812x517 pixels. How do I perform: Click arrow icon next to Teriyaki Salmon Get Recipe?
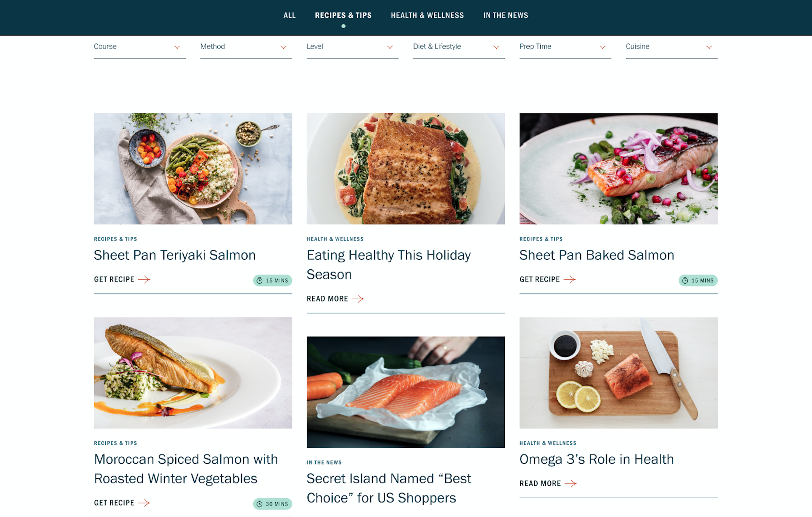point(144,279)
